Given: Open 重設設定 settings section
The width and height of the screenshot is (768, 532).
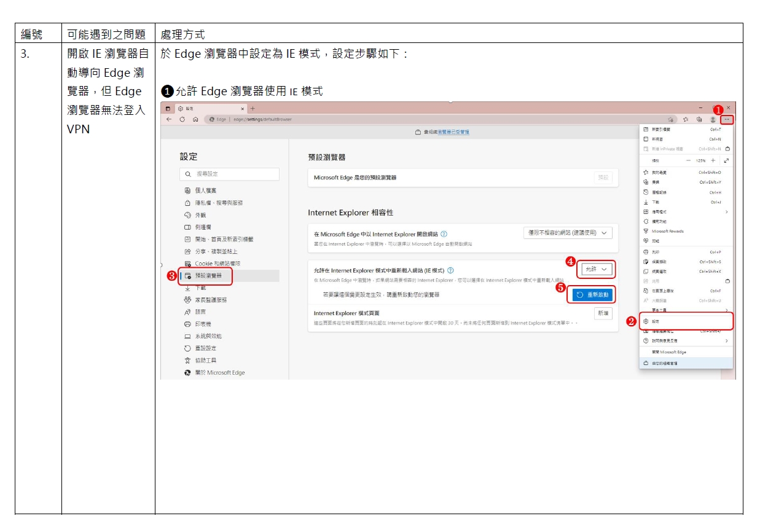Looking at the screenshot, I should tap(200, 348).
